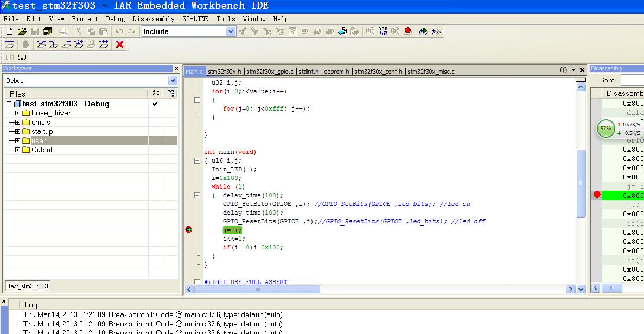
Task: Click editor vertical scrollbar thumb
Action: [581, 183]
